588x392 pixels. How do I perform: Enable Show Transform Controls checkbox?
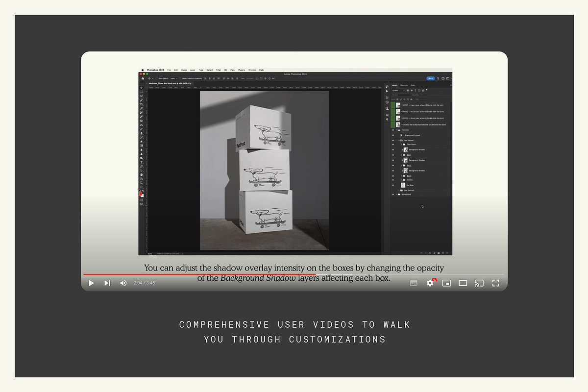[180, 78]
